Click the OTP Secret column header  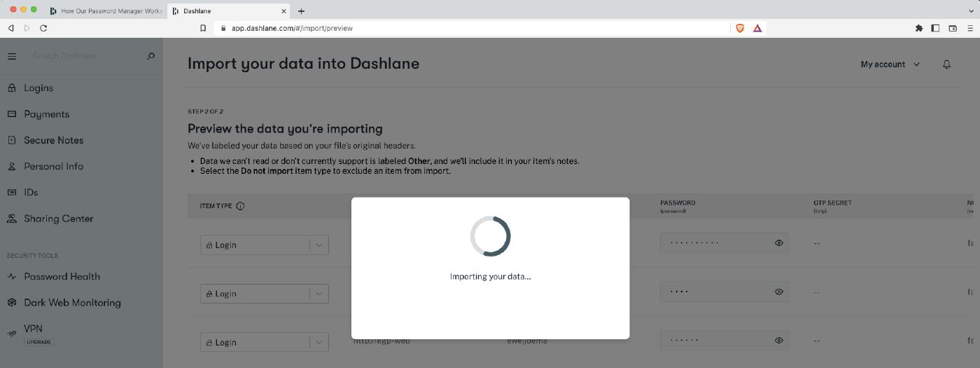pos(832,203)
